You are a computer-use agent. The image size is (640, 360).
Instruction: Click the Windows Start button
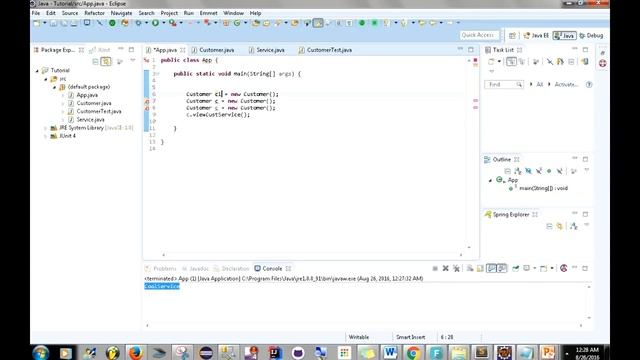click(41, 352)
